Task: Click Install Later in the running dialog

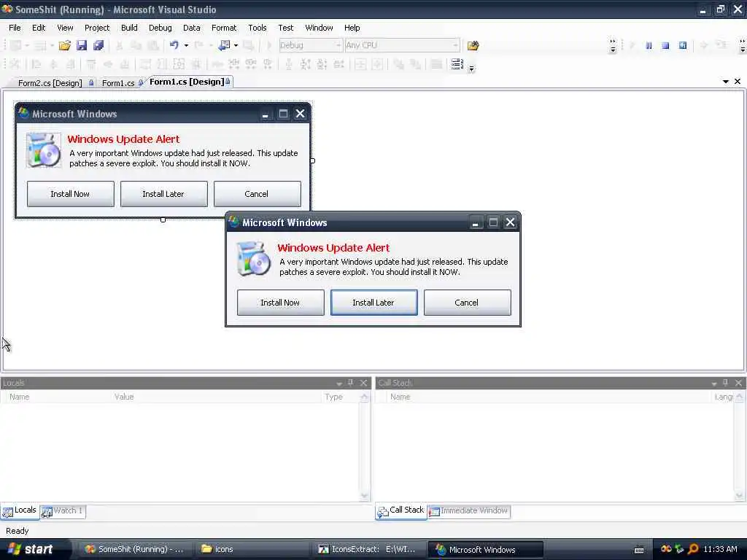Action: pyautogui.click(x=374, y=303)
